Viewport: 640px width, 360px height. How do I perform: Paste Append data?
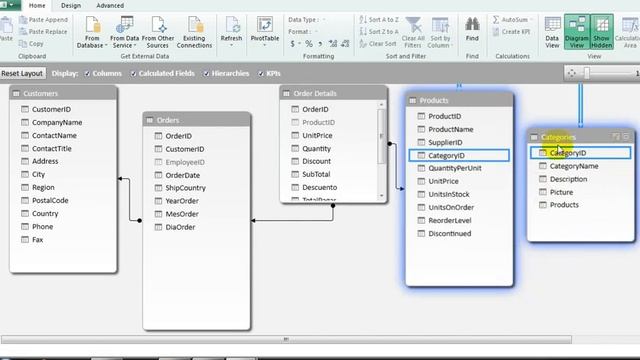44,20
